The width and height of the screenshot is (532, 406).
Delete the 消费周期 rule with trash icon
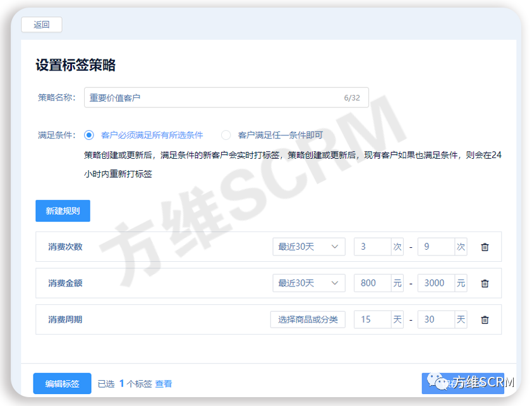click(x=485, y=320)
